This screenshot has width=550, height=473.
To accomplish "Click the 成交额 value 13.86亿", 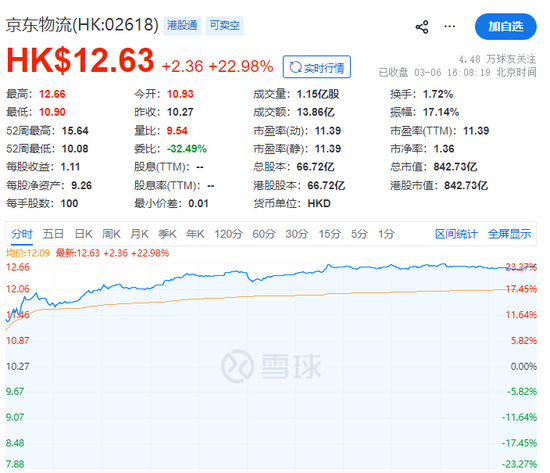I will tap(315, 112).
